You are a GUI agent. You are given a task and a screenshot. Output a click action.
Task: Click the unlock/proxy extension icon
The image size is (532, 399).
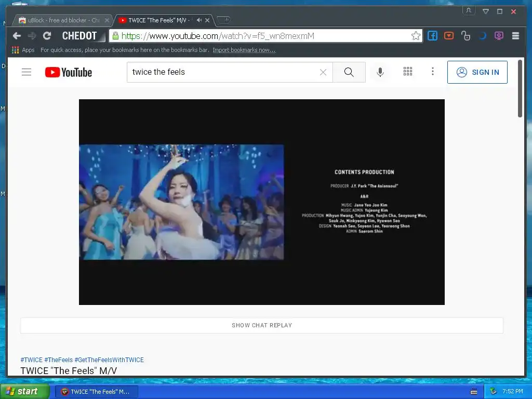click(x=465, y=36)
